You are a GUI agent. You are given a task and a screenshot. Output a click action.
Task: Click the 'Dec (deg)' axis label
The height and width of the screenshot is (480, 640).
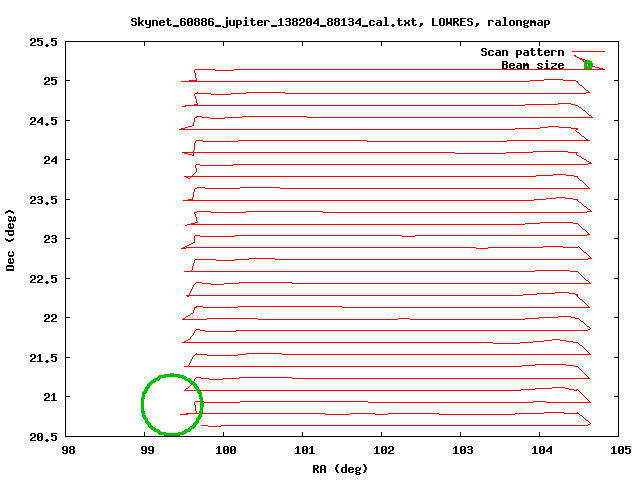pos(10,240)
